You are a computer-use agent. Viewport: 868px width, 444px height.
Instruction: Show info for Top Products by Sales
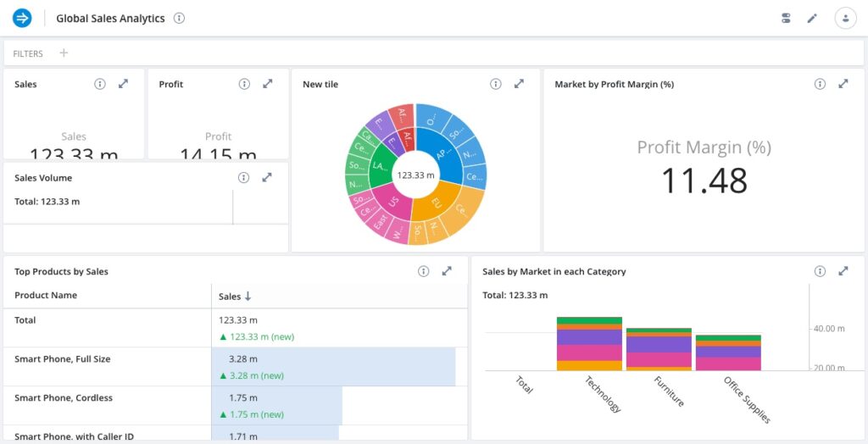[424, 271]
